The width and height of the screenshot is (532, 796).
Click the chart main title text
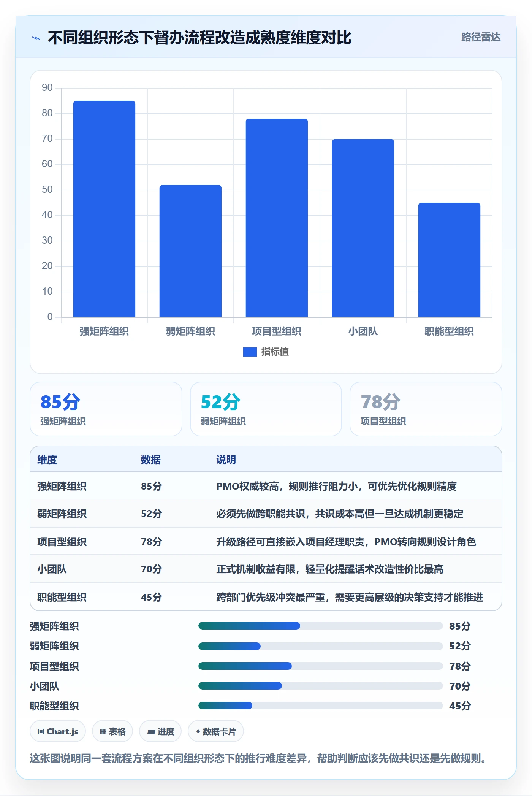199,38
